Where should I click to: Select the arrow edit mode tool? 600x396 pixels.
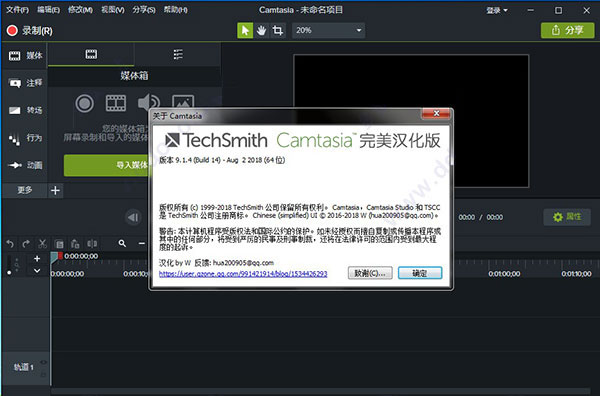point(245,30)
